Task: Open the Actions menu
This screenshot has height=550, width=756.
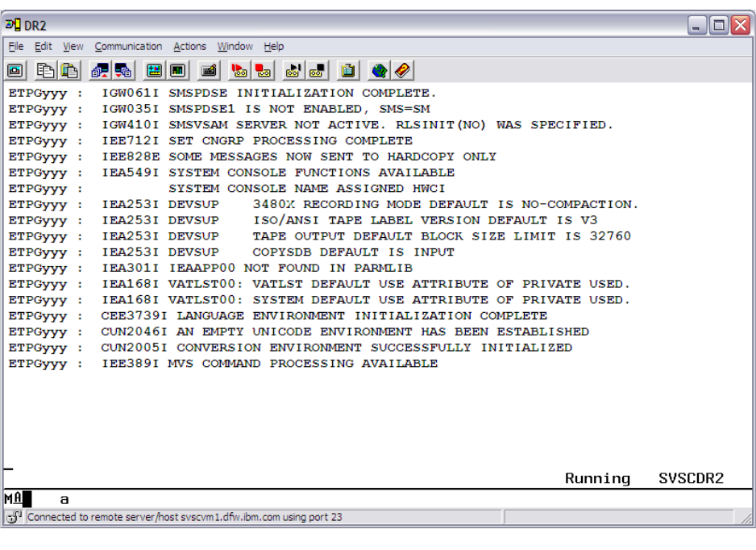Action: tap(189, 46)
